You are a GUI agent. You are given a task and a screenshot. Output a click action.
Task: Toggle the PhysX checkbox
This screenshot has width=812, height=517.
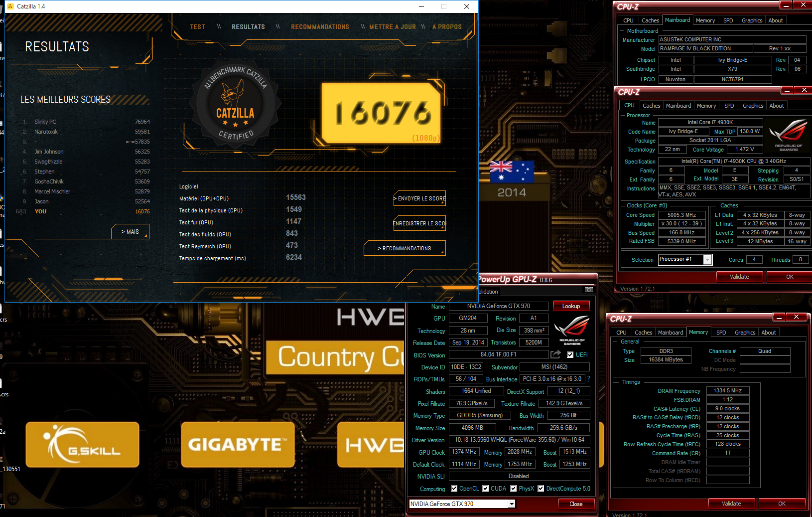coord(514,489)
